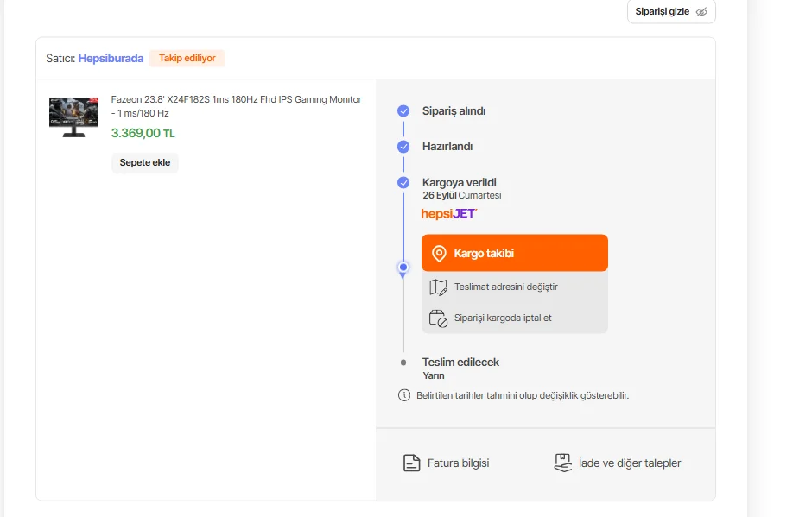The height and width of the screenshot is (517, 812).
Task: Click the Takip ediliyor follow badge
Action: (187, 58)
